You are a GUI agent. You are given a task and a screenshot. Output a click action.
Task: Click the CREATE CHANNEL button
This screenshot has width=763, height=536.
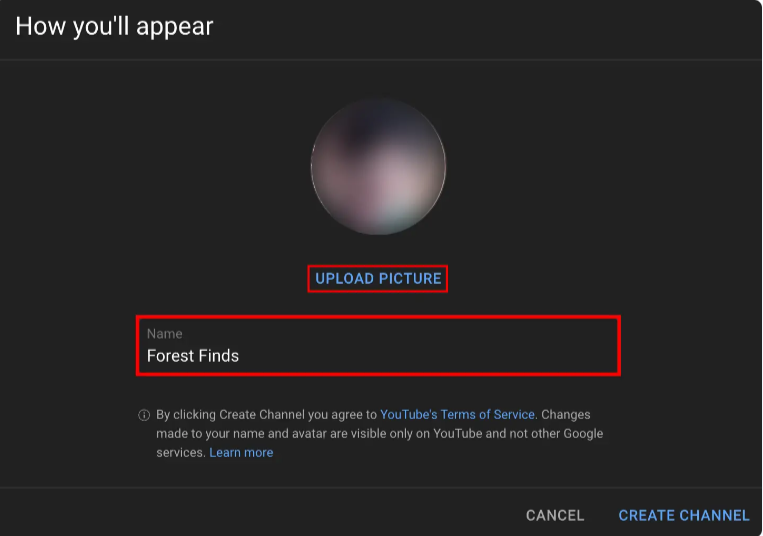point(684,516)
